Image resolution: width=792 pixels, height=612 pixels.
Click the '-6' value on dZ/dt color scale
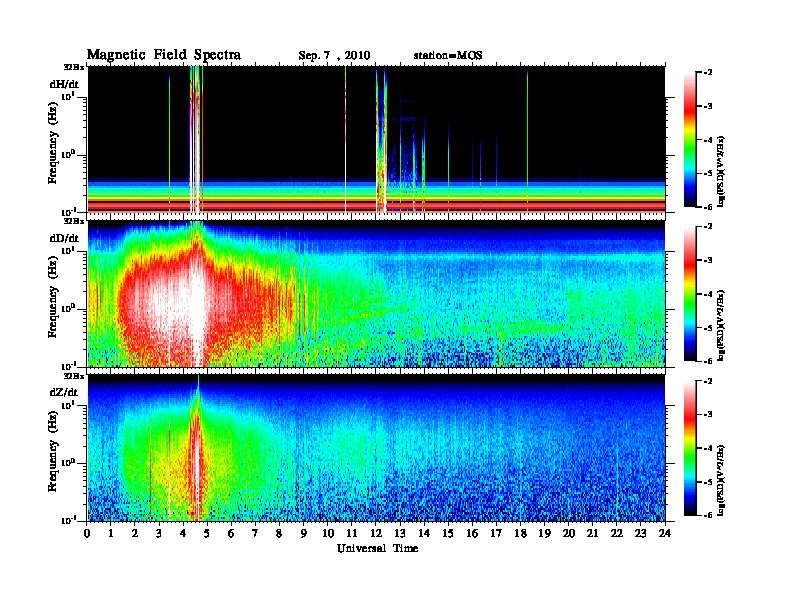click(x=708, y=515)
